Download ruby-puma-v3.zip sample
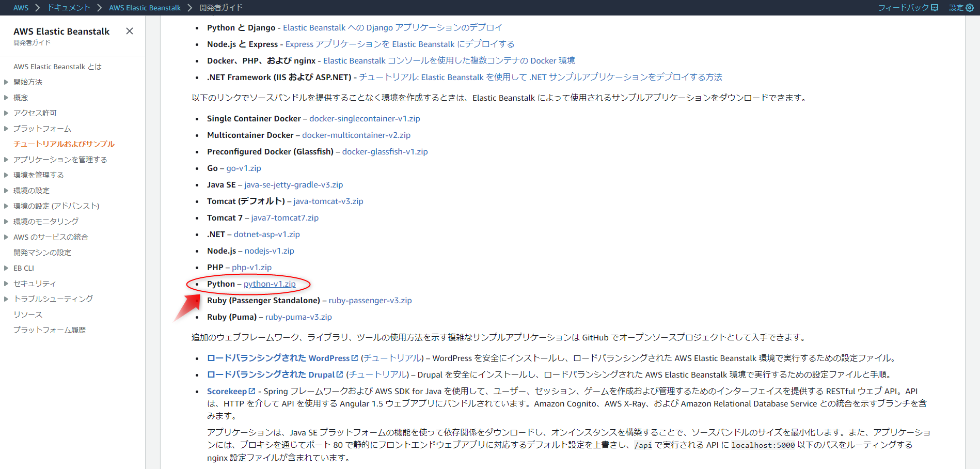980x469 pixels. tap(298, 317)
